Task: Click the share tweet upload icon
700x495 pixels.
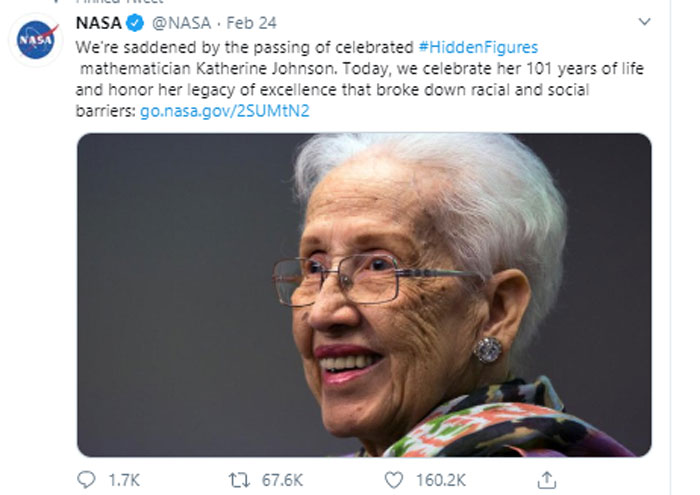Action: pos(550,478)
